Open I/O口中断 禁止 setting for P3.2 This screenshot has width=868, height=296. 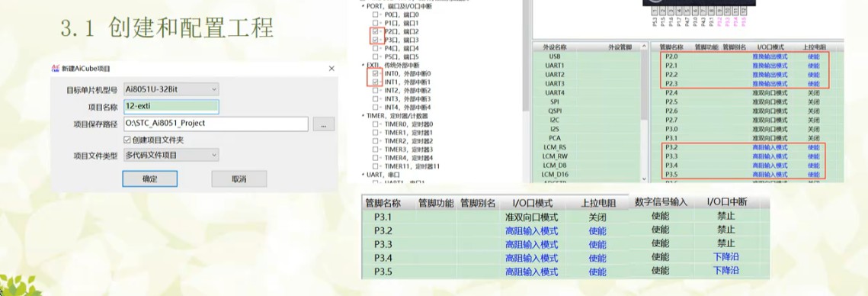click(725, 229)
